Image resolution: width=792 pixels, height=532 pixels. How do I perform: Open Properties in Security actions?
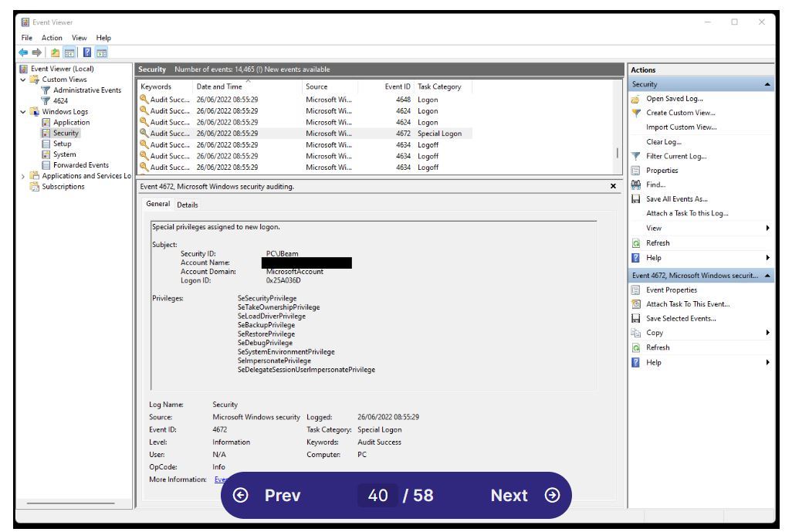(x=662, y=171)
